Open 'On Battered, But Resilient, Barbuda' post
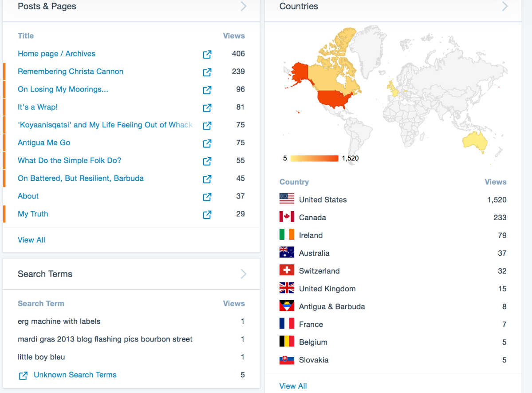The width and height of the screenshot is (532, 393). tap(81, 178)
